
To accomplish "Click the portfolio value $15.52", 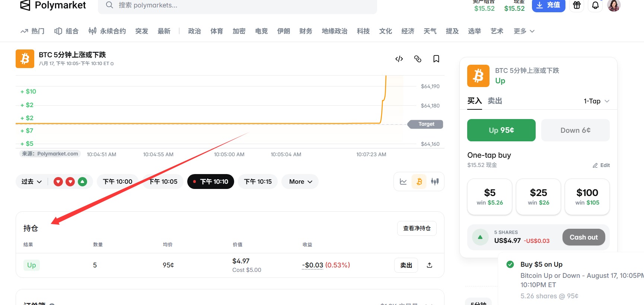I will click(484, 9).
